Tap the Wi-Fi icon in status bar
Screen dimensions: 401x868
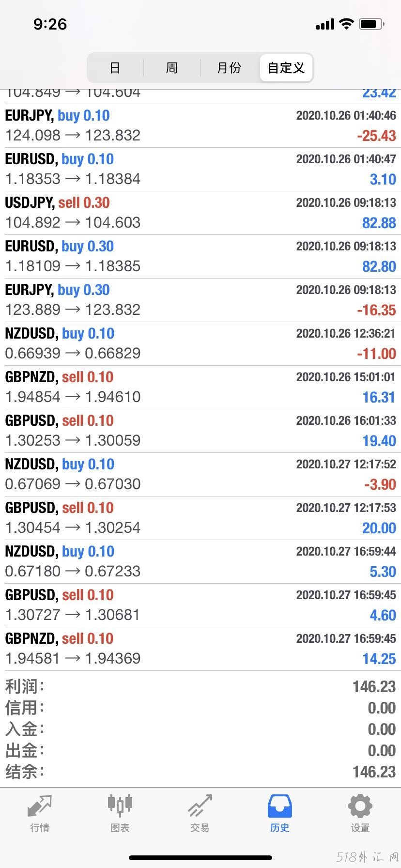click(346, 24)
